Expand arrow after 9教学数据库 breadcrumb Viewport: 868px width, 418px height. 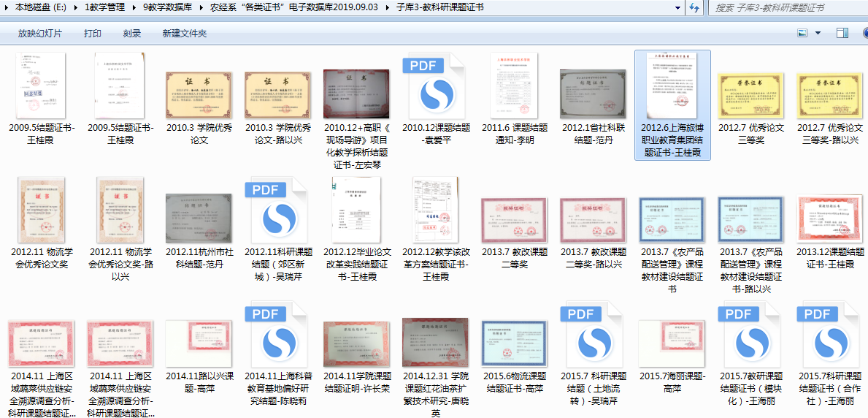click(x=201, y=8)
